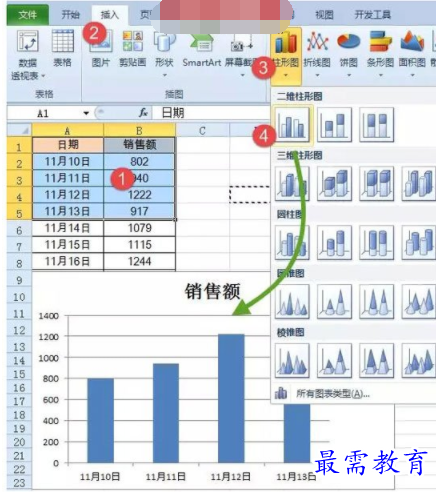Click the chart title 销售额

click(212, 291)
